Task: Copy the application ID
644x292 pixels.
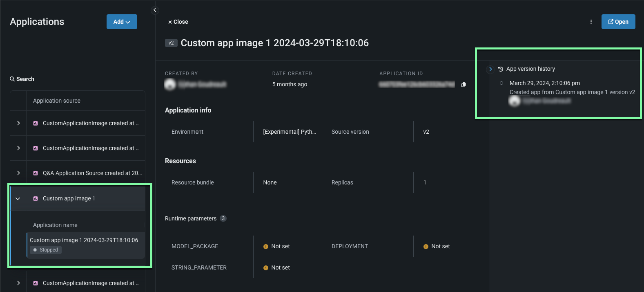Action: (x=464, y=85)
